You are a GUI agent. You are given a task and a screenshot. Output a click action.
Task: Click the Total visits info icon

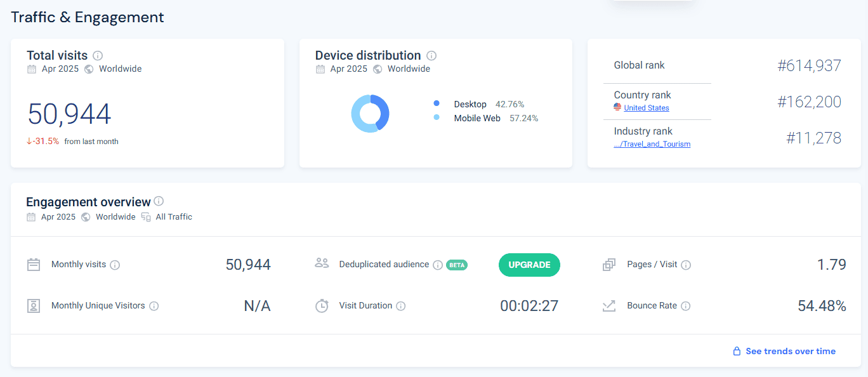coord(98,56)
